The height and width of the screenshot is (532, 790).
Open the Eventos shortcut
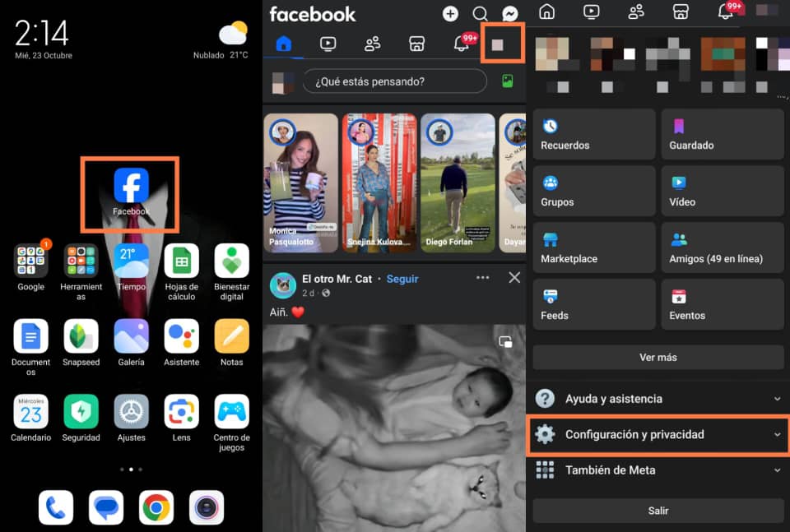pyautogui.click(x=723, y=304)
